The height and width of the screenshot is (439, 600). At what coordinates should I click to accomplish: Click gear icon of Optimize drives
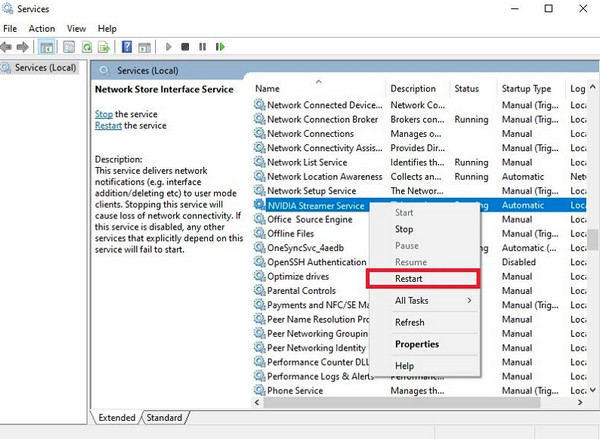pyautogui.click(x=259, y=276)
